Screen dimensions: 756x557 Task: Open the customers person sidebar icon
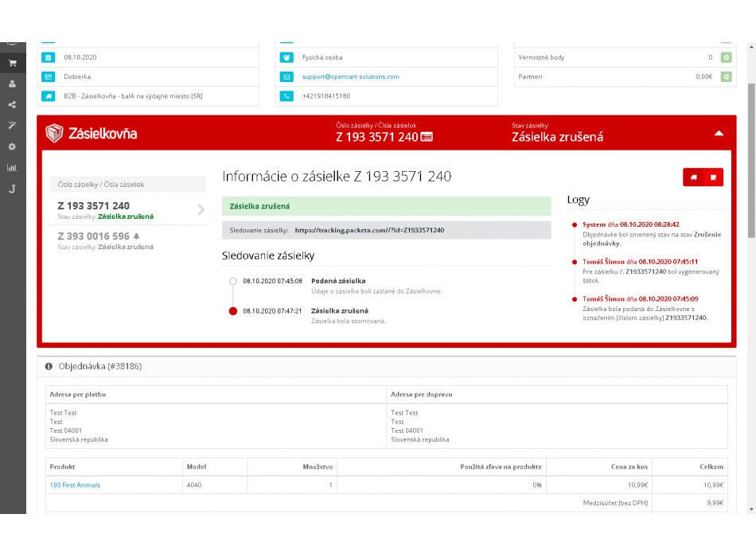[x=13, y=84]
